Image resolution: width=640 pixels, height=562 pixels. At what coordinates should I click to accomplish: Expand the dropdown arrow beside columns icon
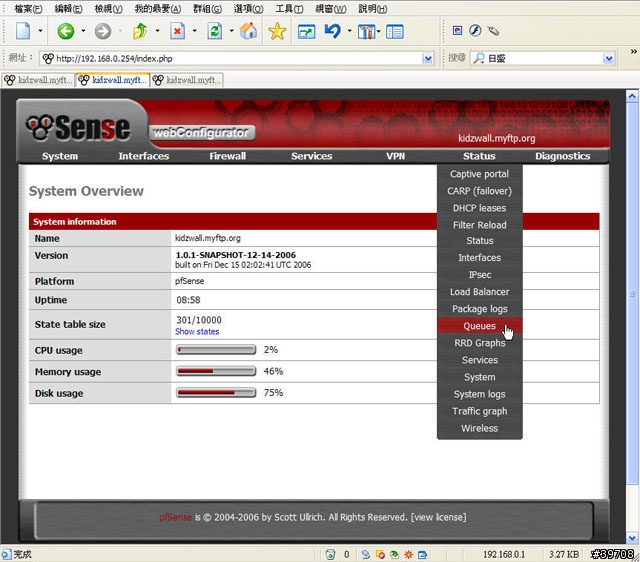(378, 31)
